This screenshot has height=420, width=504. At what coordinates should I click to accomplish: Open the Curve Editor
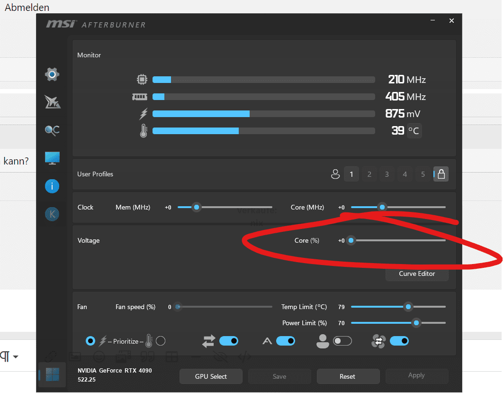click(417, 274)
